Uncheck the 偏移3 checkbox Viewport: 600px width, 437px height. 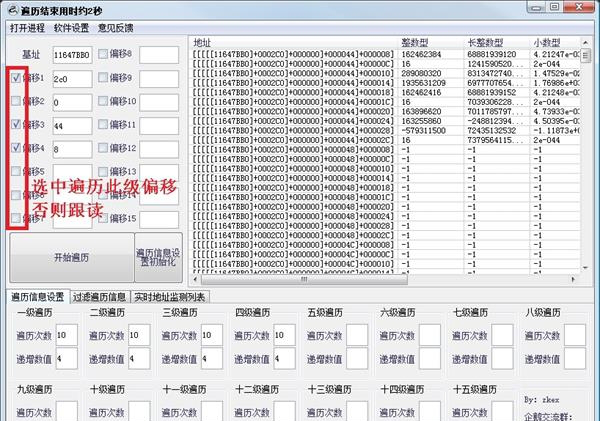click(16, 124)
